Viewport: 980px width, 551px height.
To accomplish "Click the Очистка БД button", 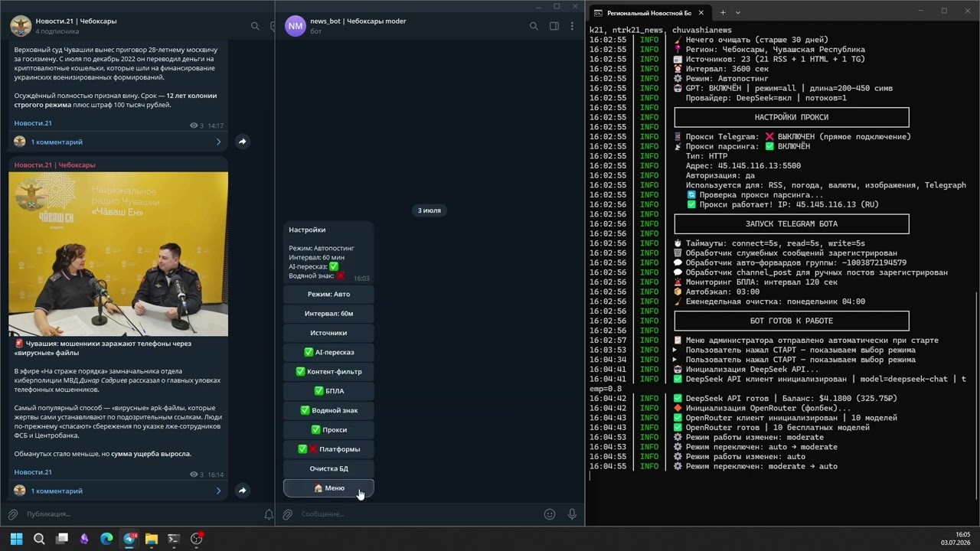I will [328, 468].
